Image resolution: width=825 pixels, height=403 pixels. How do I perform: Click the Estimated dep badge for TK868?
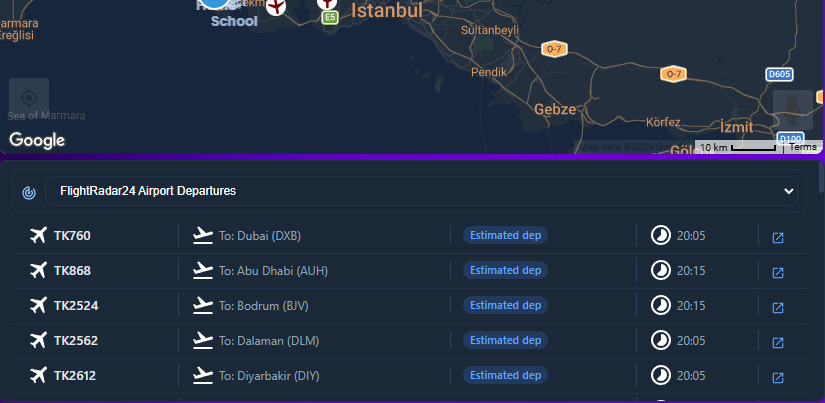click(505, 270)
